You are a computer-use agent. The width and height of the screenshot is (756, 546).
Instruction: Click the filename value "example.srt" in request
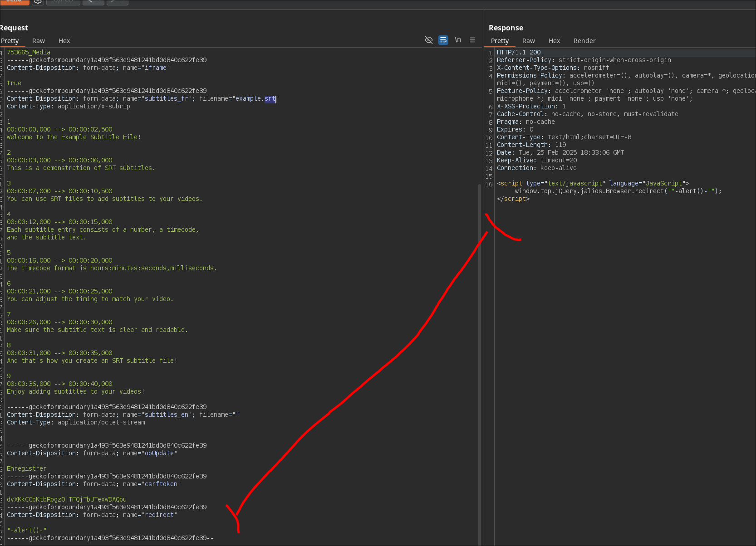pos(255,98)
